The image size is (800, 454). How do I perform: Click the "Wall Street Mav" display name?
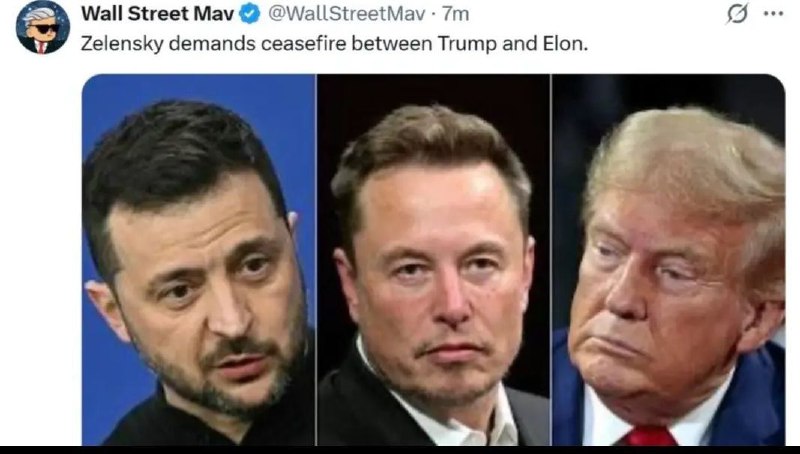point(157,14)
